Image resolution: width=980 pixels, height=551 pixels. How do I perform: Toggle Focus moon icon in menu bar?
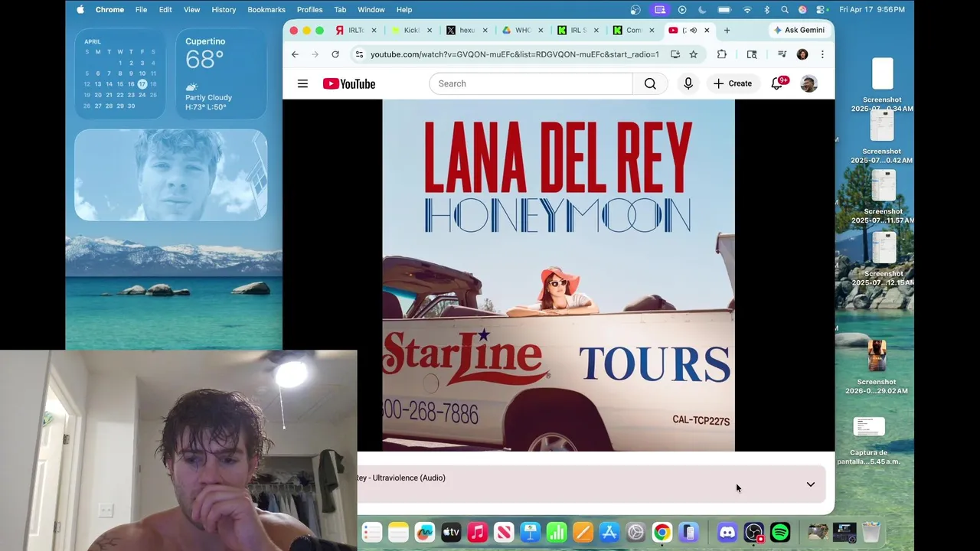point(703,9)
